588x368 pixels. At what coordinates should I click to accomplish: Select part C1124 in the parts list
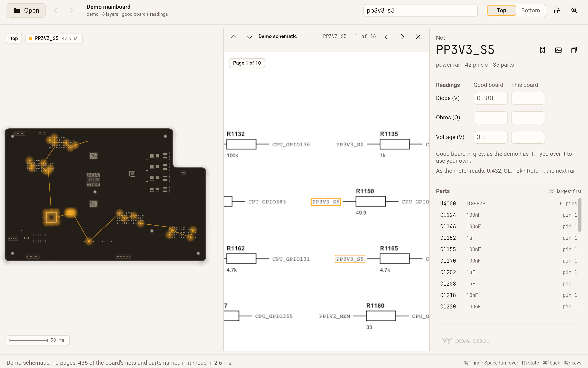[x=508, y=215]
